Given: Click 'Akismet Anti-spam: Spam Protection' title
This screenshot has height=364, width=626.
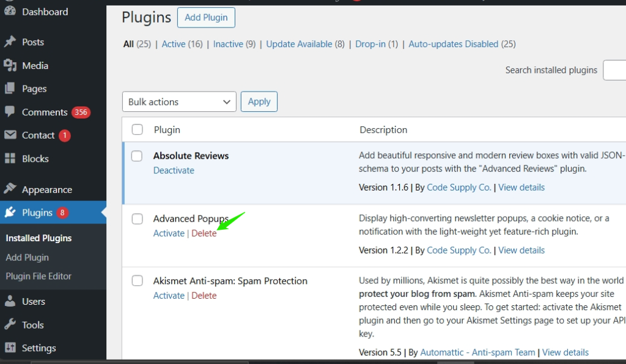Looking at the screenshot, I should tap(230, 281).
